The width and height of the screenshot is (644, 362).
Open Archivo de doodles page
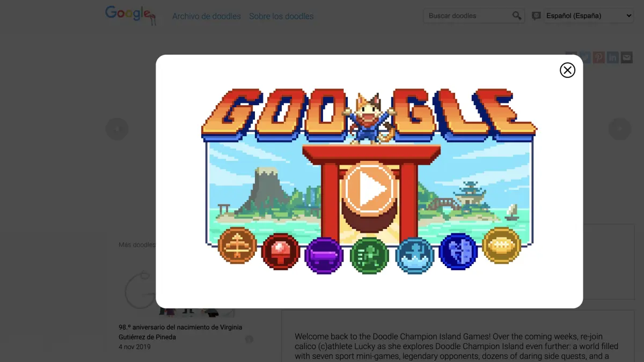pyautogui.click(x=207, y=16)
